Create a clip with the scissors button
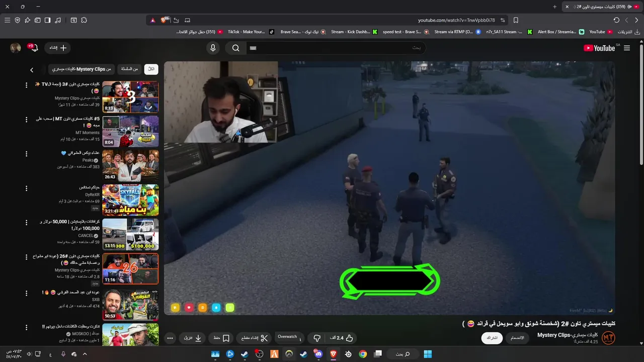The height and width of the screenshot is (362, 644). 254,338
